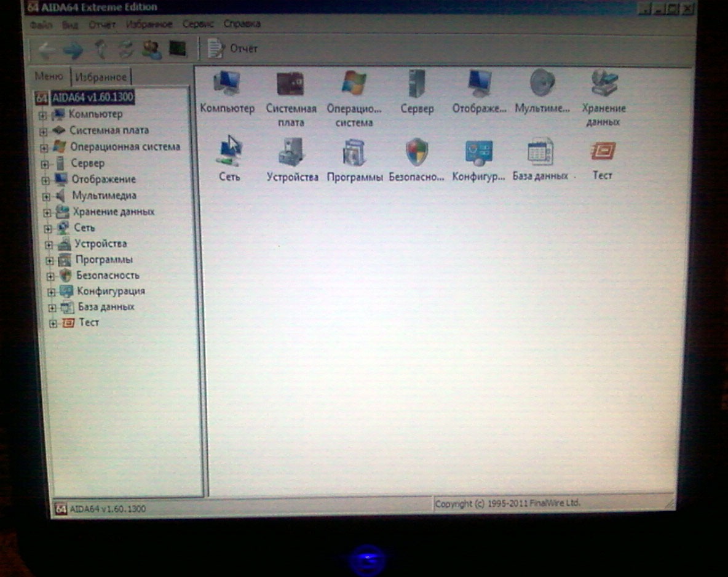Select Конфигурация in the tree
This screenshot has height=577, width=728.
tap(111, 291)
